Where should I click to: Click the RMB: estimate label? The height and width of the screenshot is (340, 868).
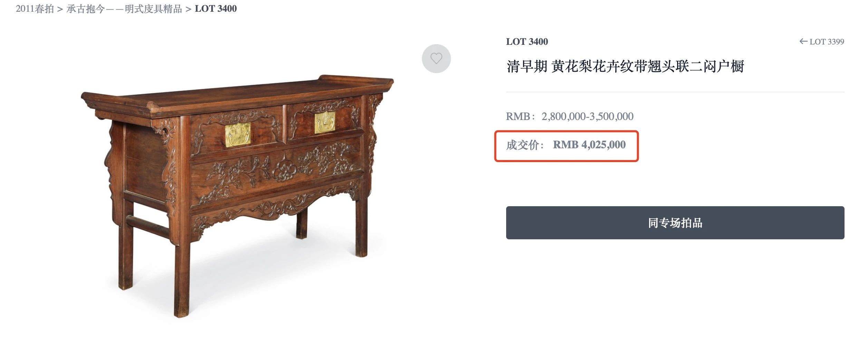(x=521, y=117)
